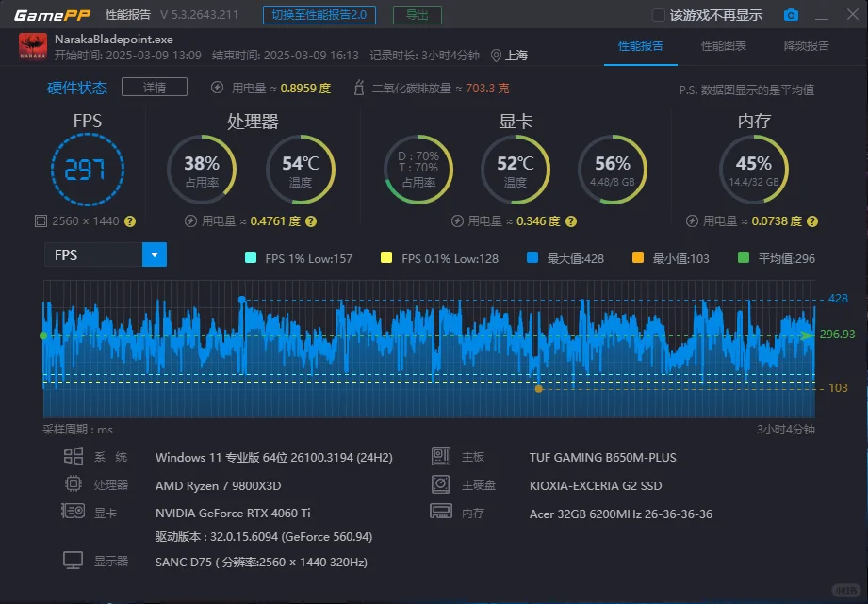
Task: Click the blue 最大值 legend color swatch
Action: pyautogui.click(x=532, y=257)
